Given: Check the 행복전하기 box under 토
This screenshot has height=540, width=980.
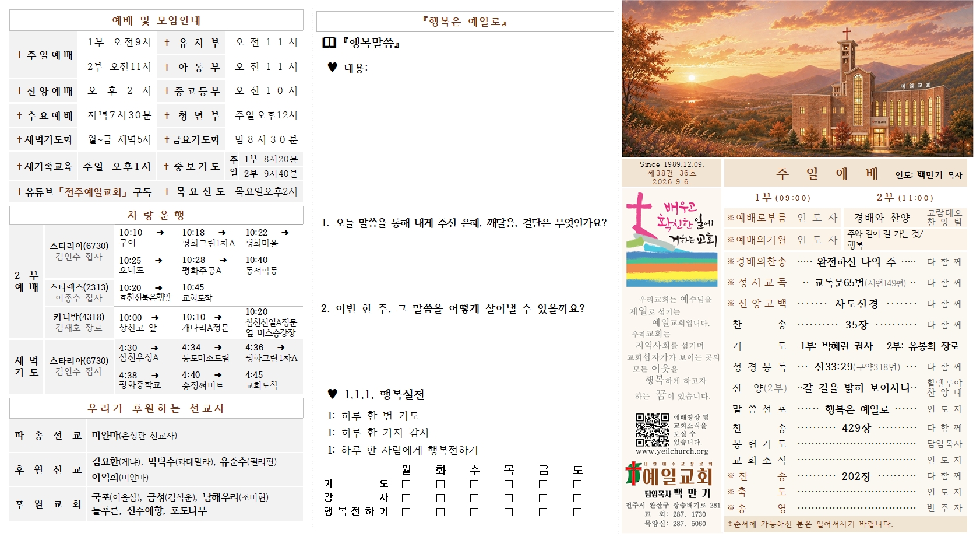Looking at the screenshot, I should [x=577, y=512].
